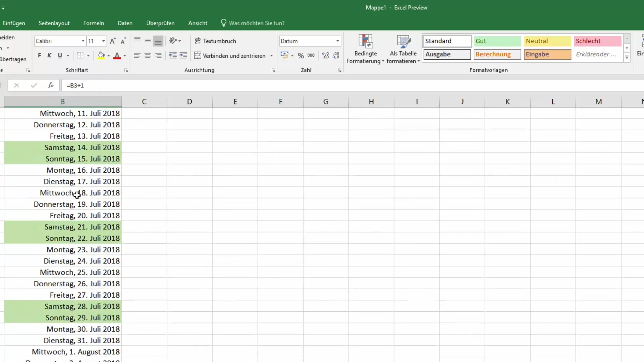
Task: Open the insert function fx icon
Action: (x=51, y=85)
